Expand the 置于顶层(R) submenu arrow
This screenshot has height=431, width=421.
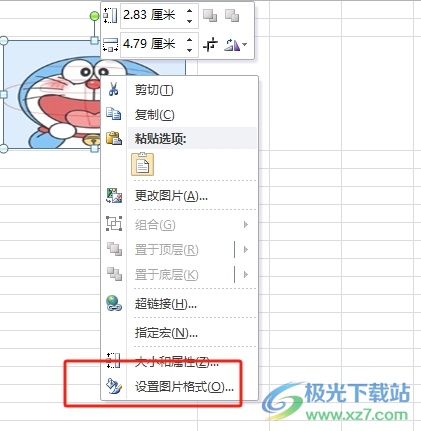[x=246, y=249]
